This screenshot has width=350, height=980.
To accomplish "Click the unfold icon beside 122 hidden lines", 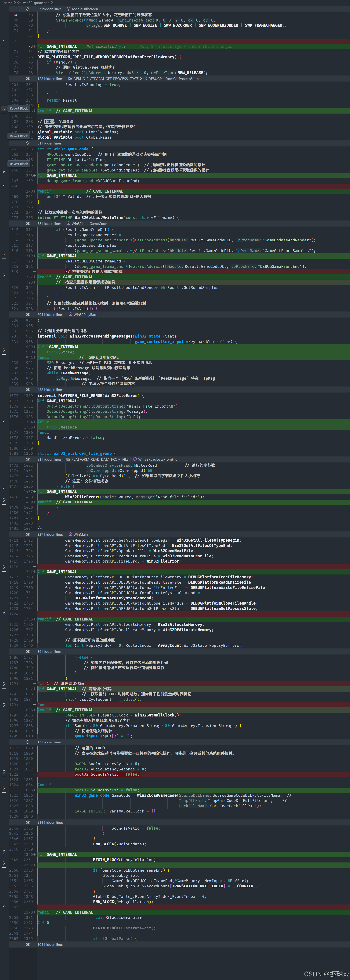I will 28,79.
